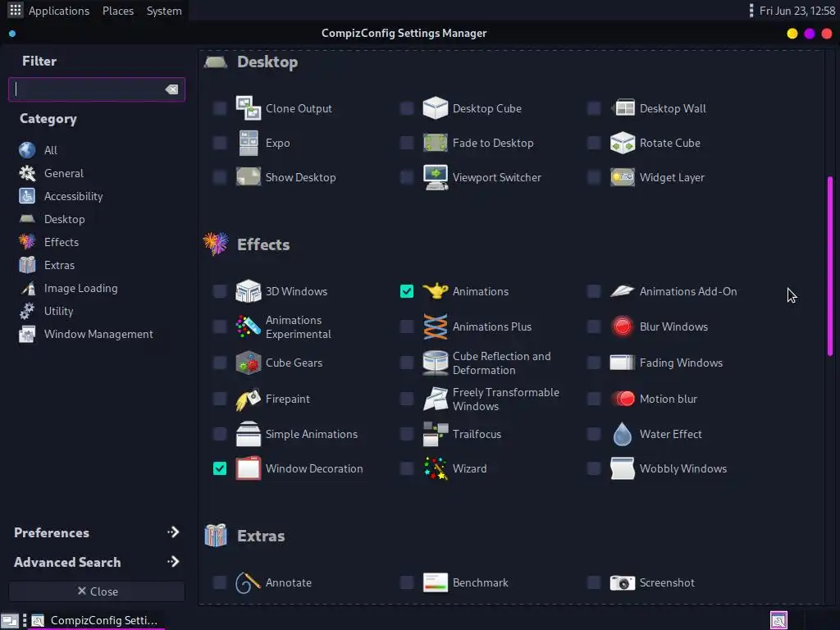This screenshot has height=630, width=840.
Task: Open the Viewport Switcher icon
Action: [435, 177]
